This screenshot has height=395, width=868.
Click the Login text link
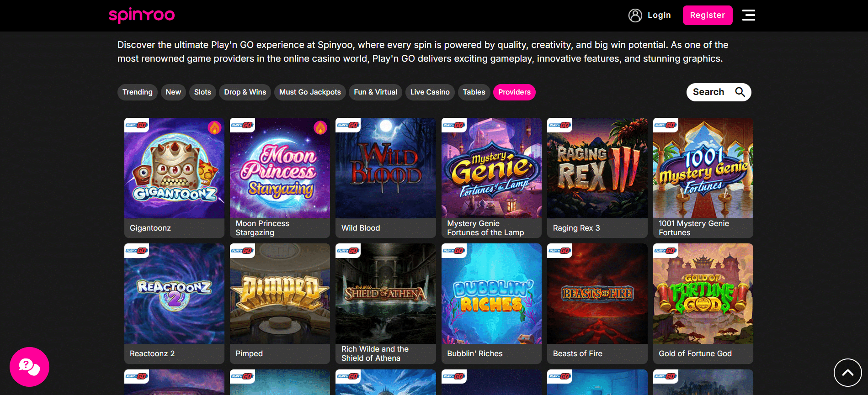click(659, 15)
